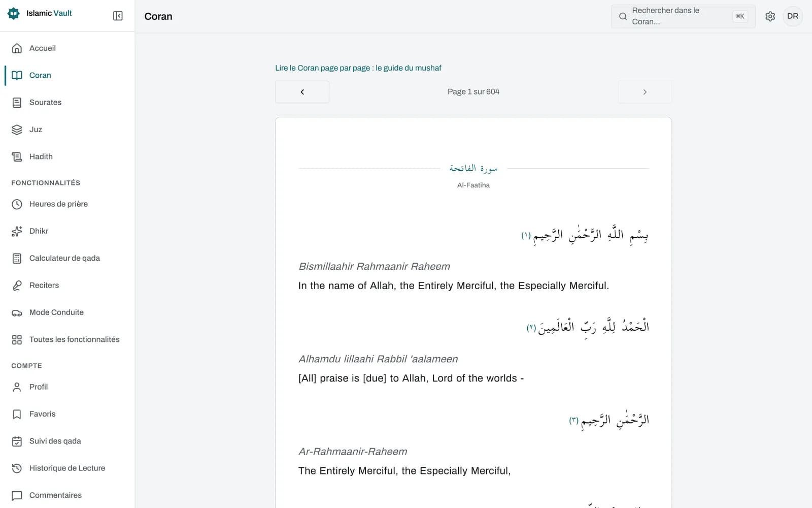This screenshot has height=508, width=812.
Task: Open the DR user avatar menu
Action: click(793, 16)
